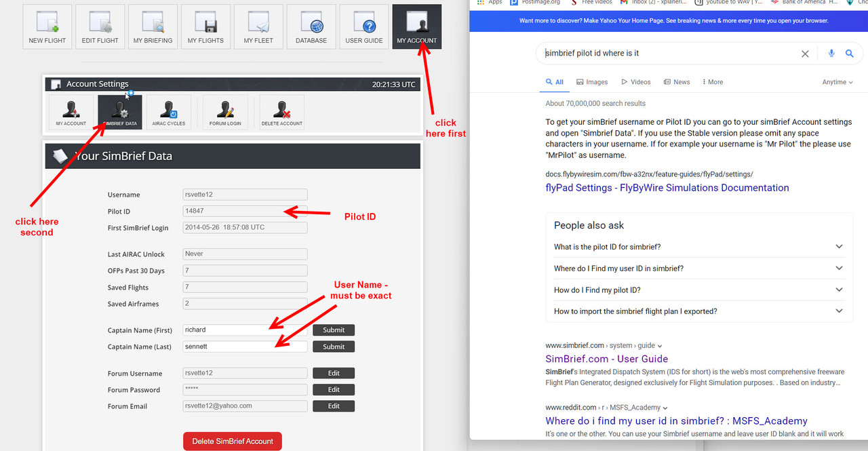Open Free videos bookmark

point(591,2)
